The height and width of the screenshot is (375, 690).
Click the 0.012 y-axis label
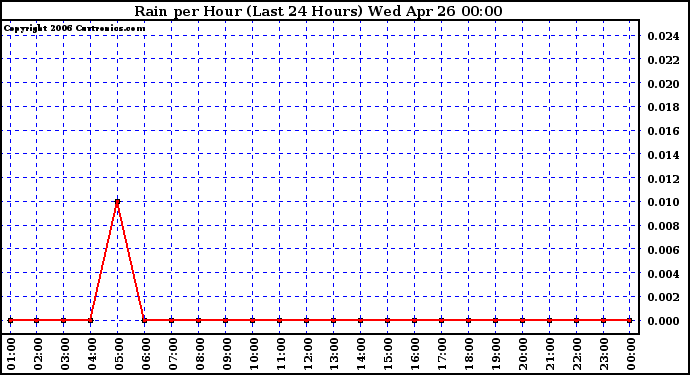[663, 179]
